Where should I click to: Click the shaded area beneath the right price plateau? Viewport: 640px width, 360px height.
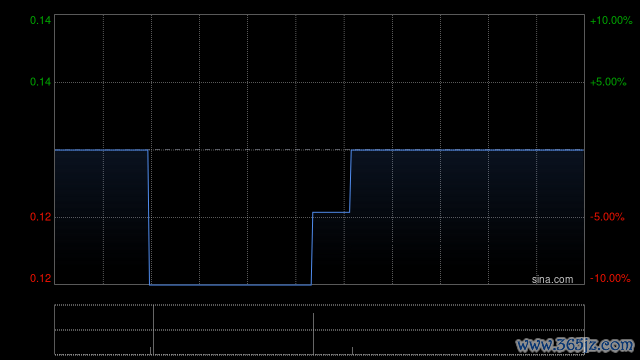tap(467, 216)
